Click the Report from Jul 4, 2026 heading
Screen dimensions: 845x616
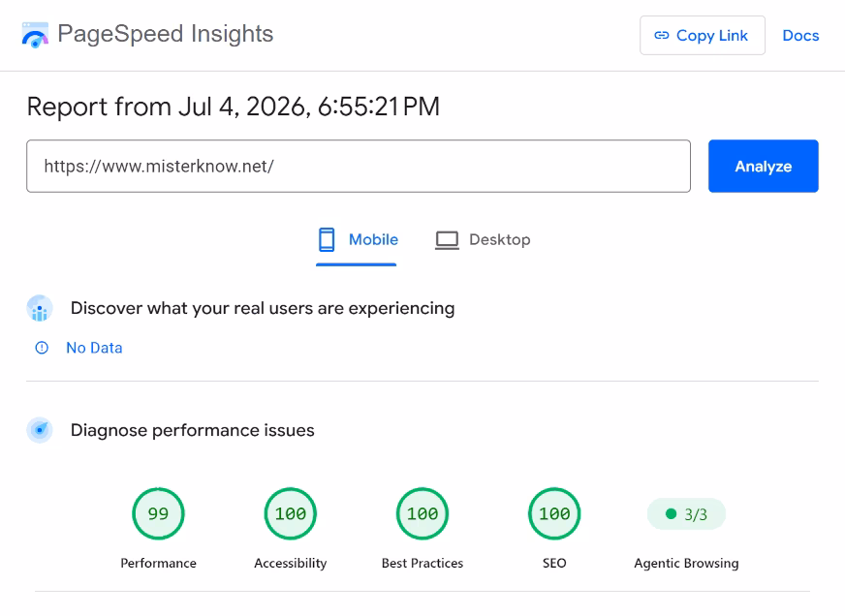click(x=234, y=107)
